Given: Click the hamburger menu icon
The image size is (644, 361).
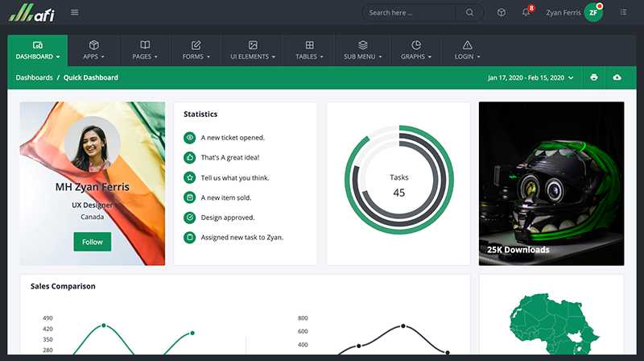Looking at the screenshot, I should coord(75,12).
